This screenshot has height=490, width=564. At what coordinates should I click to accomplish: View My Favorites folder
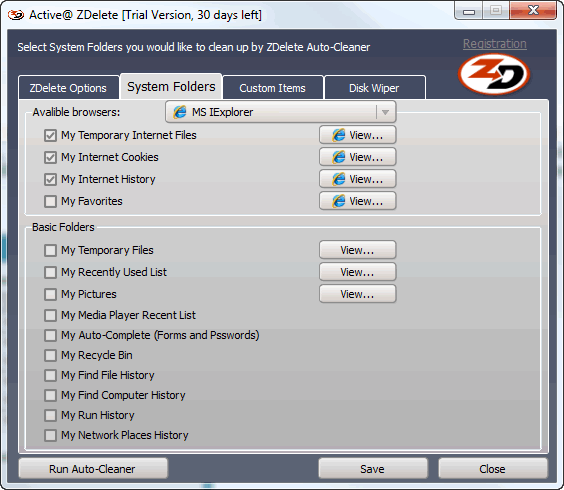358,201
